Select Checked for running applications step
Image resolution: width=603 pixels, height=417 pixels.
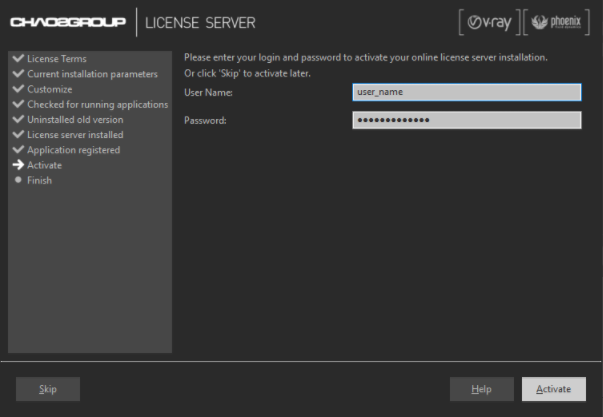pyautogui.click(x=98, y=105)
